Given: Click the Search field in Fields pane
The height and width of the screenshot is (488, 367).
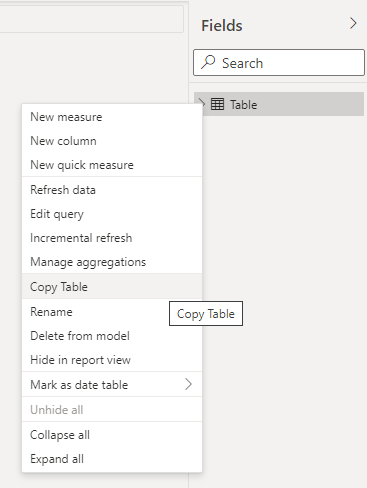Looking at the screenshot, I should click(x=279, y=63).
